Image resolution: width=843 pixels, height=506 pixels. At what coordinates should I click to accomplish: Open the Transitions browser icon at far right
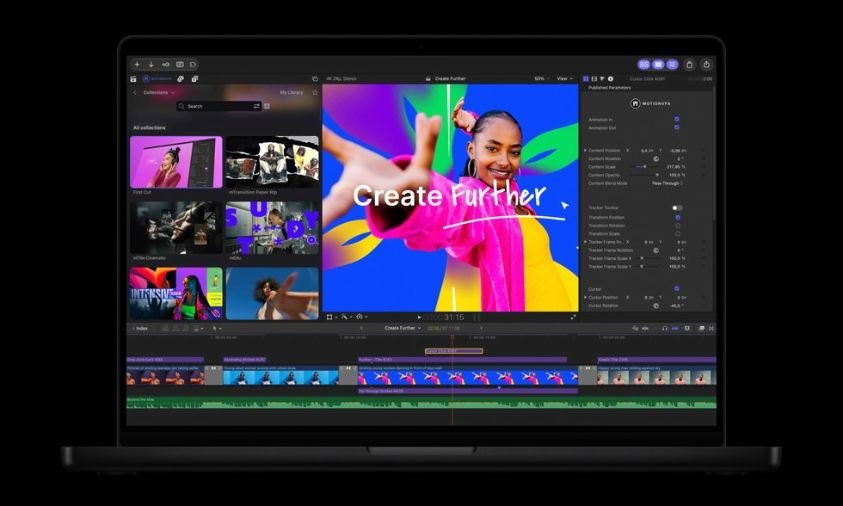pyautogui.click(x=711, y=328)
